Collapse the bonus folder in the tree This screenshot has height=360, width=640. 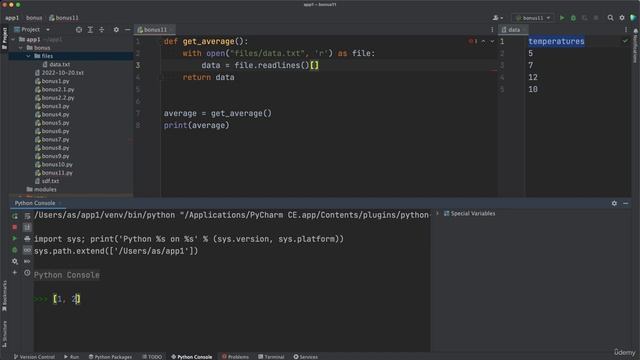point(21,48)
